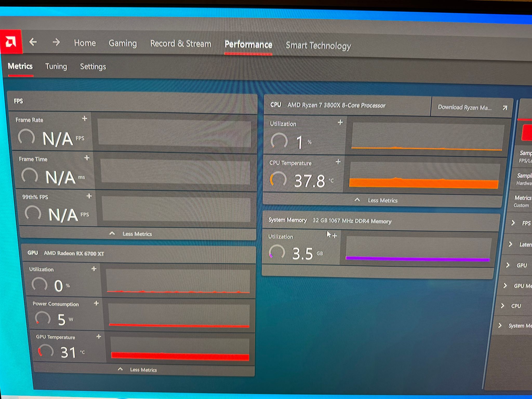Open the Home tab

[85, 43]
